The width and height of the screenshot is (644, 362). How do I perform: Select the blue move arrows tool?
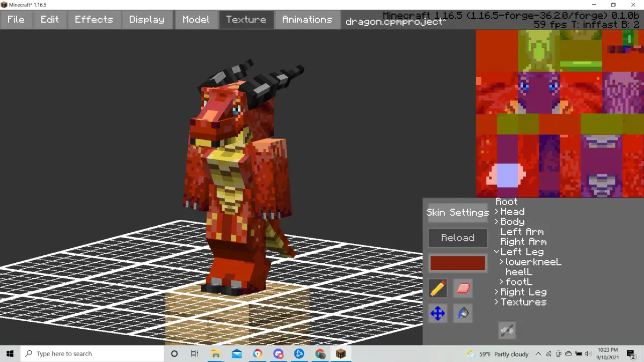pos(438,313)
